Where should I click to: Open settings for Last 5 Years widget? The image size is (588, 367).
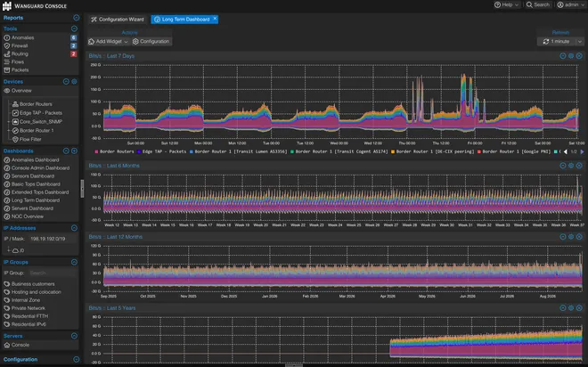(571, 308)
